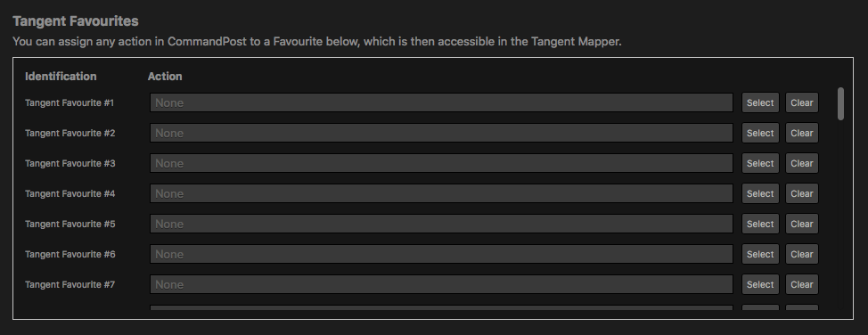Click the Tangent Favourite #7 action field
Image resolution: width=868 pixels, height=335 pixels.
[x=441, y=284]
